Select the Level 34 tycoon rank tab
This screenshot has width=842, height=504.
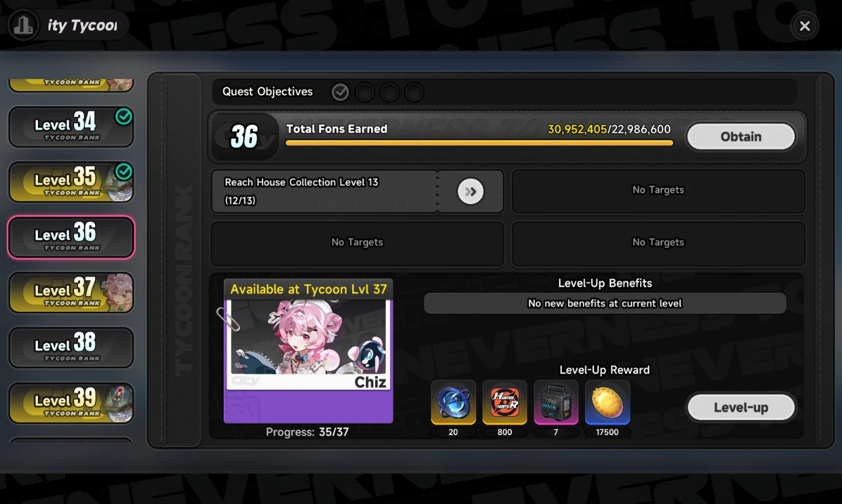click(x=71, y=127)
